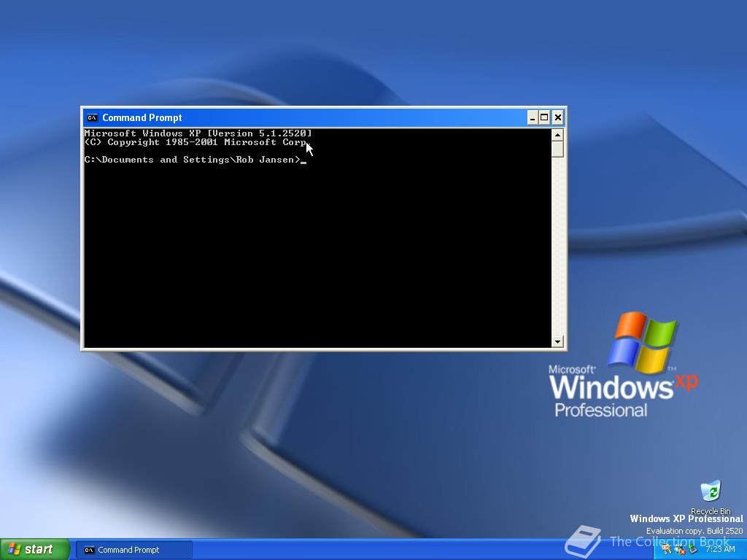Click the activation keys tray icon
The width and height of the screenshot is (747, 560).
[667, 549]
